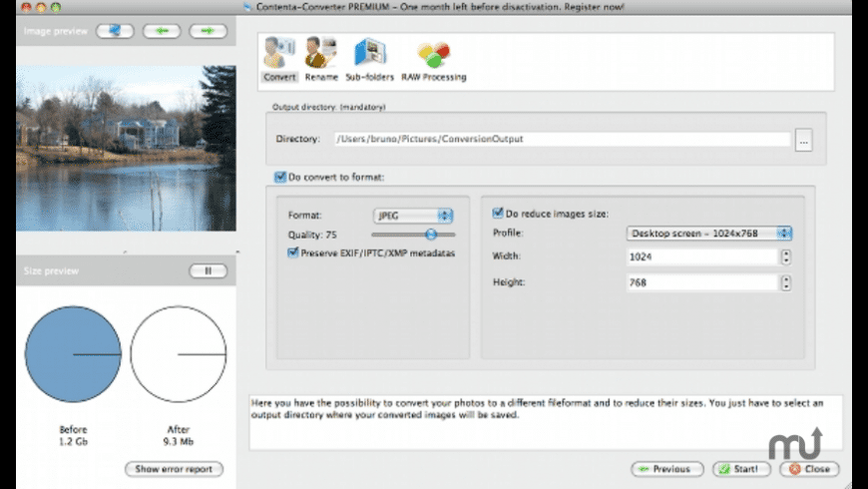This screenshot has width=868, height=489.
Task: Open the Rename tab icon
Action: pyautogui.click(x=321, y=59)
